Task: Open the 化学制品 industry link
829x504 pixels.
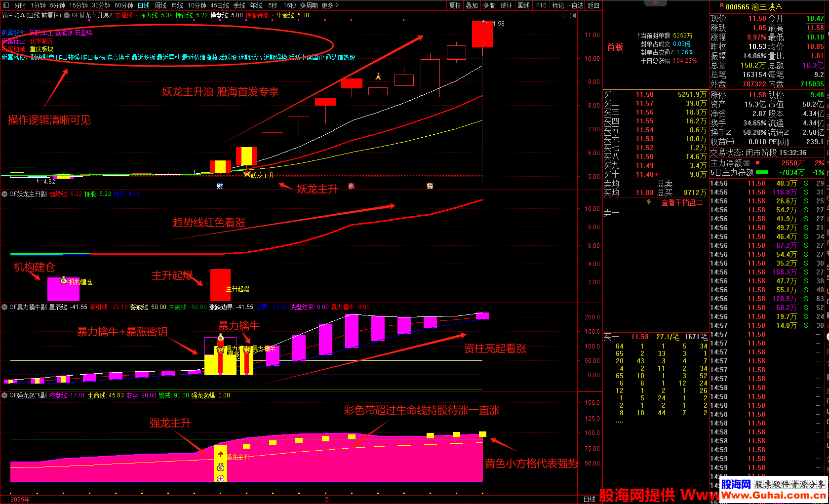Action: (41, 41)
